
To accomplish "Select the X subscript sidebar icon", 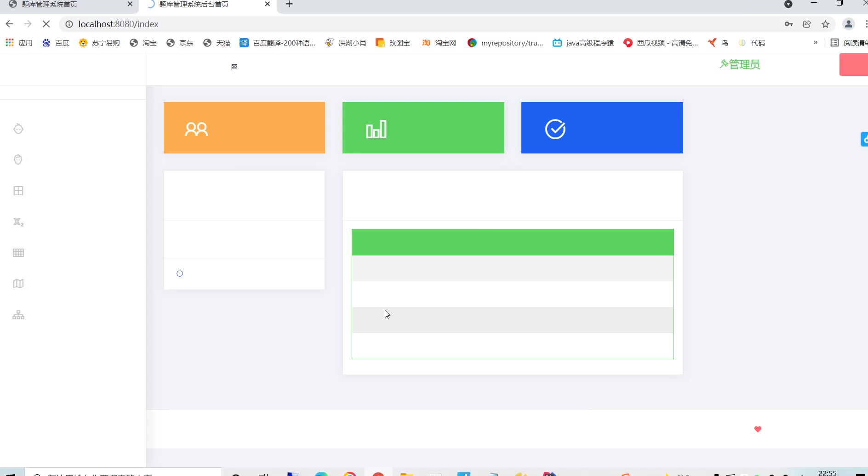I will (x=18, y=222).
